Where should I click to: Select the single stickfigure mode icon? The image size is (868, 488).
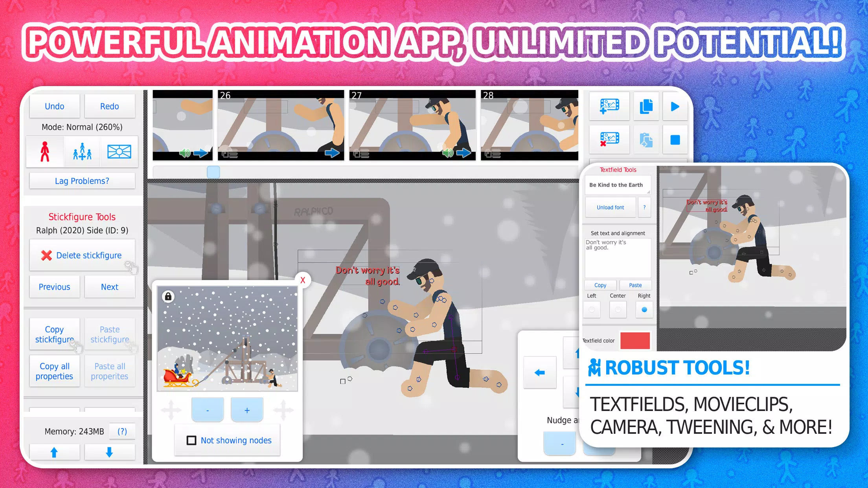[46, 151]
